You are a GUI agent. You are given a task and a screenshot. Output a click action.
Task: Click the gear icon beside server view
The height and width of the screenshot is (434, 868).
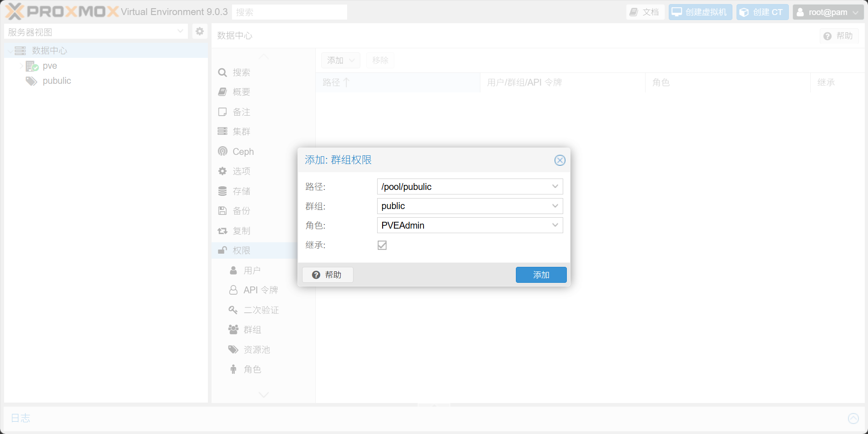point(199,31)
